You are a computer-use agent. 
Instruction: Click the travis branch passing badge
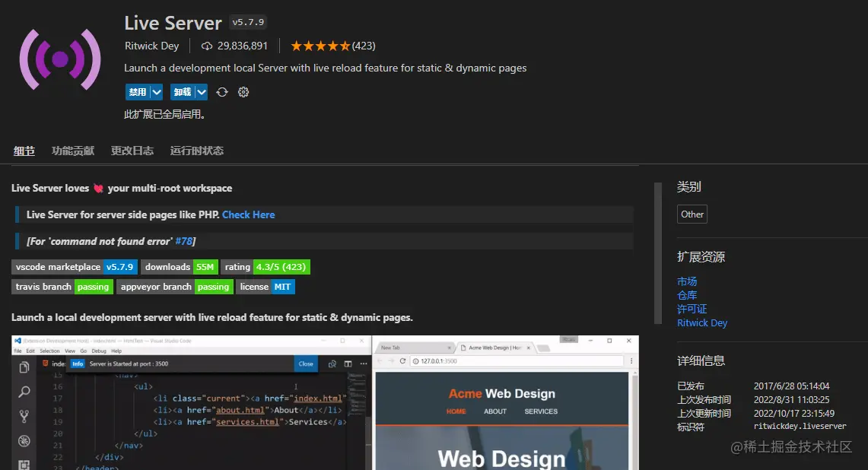click(62, 287)
